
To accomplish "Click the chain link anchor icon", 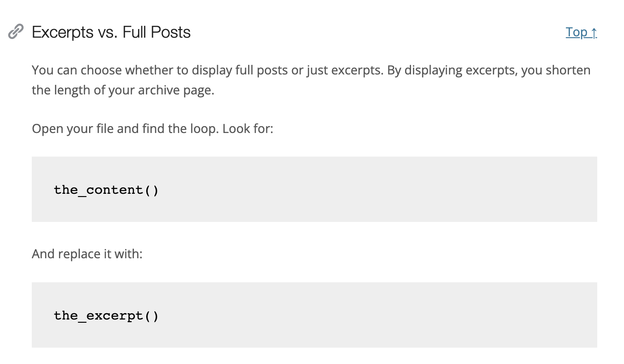I will [16, 32].
